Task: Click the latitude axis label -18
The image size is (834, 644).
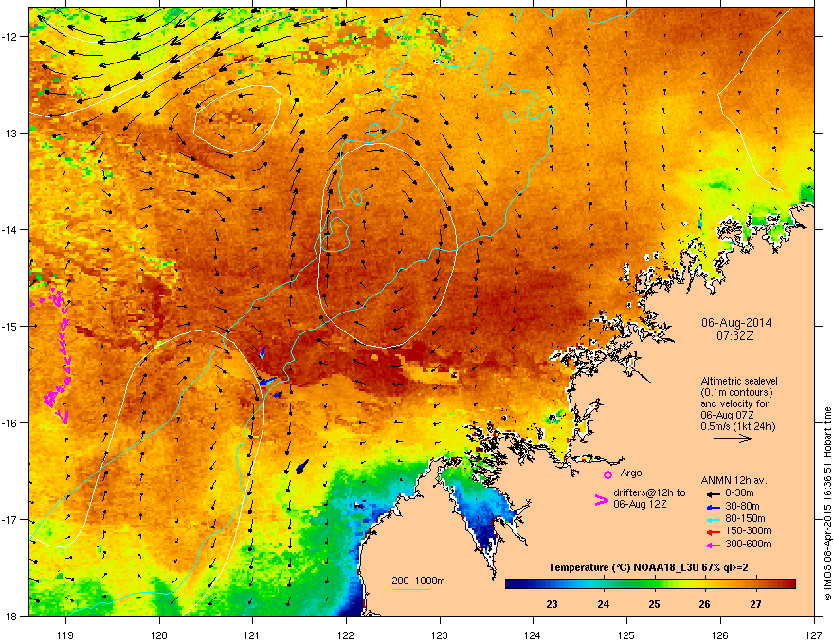Action: click(11, 616)
